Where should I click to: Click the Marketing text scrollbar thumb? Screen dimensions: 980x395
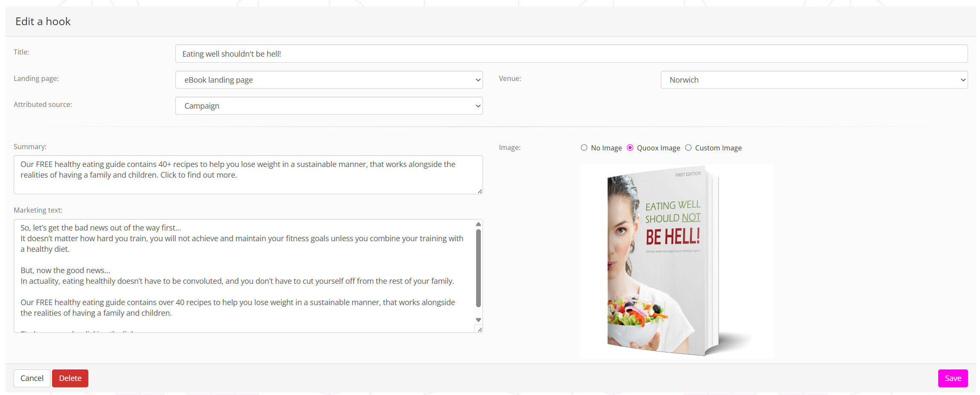click(x=478, y=268)
